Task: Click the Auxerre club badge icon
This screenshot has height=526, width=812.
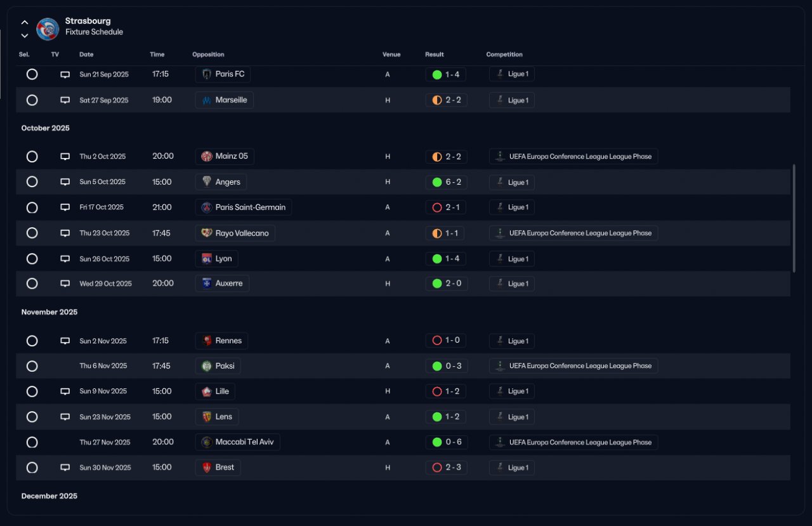Action: coord(206,284)
